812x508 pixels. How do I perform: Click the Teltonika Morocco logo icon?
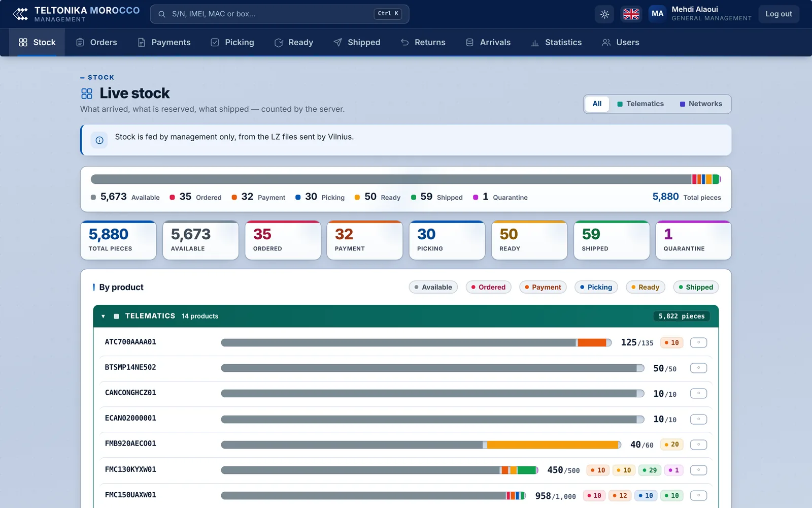[x=20, y=14]
